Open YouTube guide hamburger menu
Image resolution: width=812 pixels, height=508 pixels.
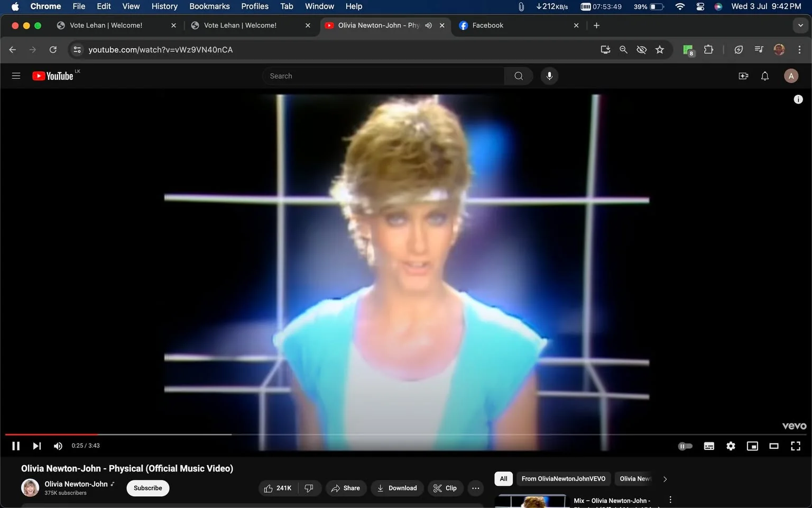tap(16, 76)
